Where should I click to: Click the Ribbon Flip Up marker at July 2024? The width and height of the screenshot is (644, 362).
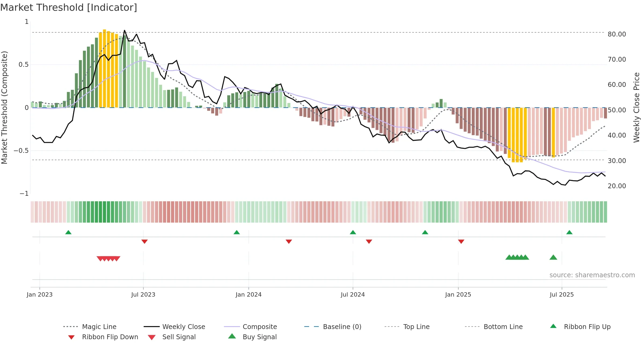[353, 232]
